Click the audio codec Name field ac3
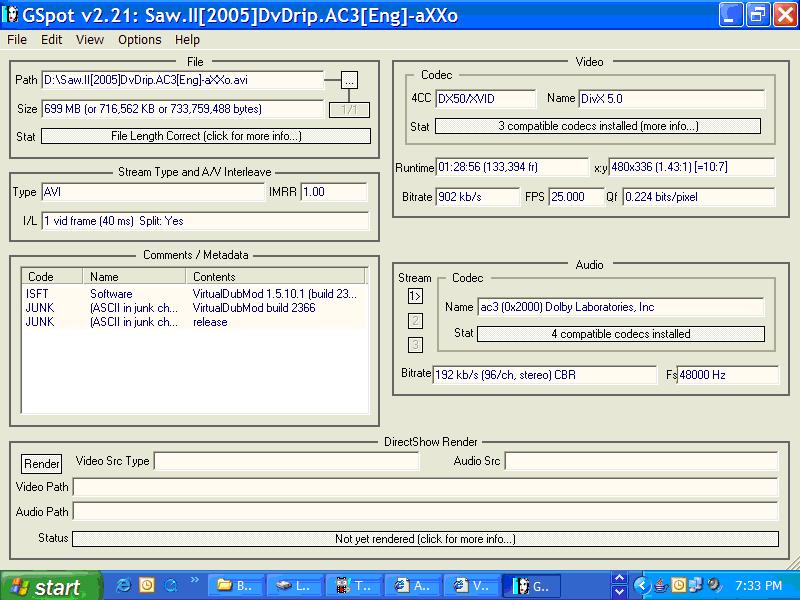Image resolution: width=800 pixels, height=600 pixels. coord(621,307)
